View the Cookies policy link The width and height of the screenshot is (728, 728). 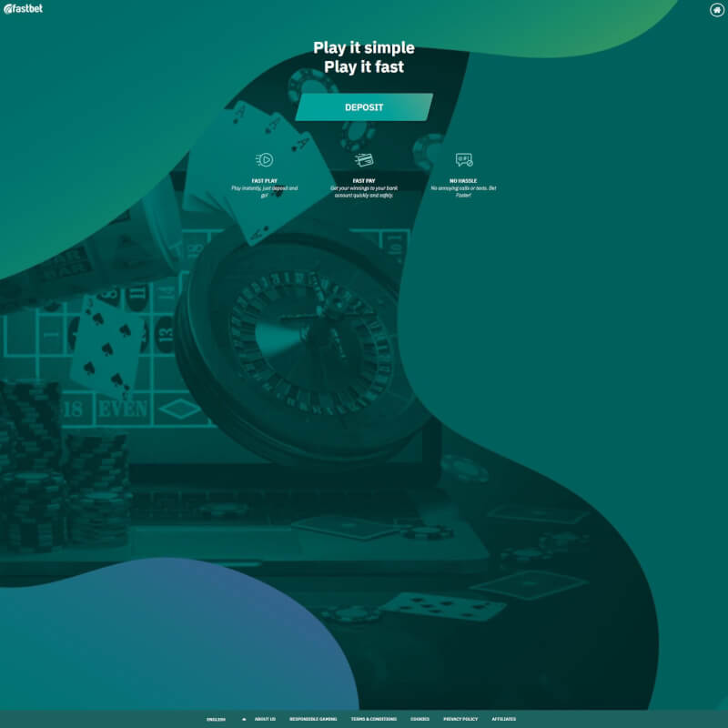coord(420,719)
